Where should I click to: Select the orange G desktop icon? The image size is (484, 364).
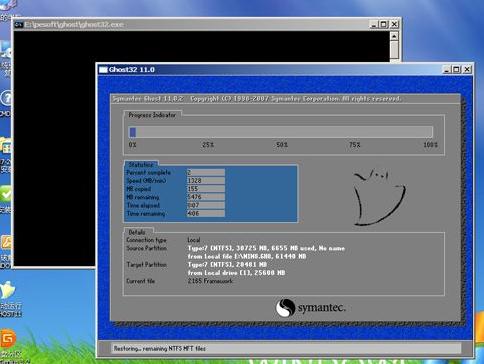[x=7, y=339]
